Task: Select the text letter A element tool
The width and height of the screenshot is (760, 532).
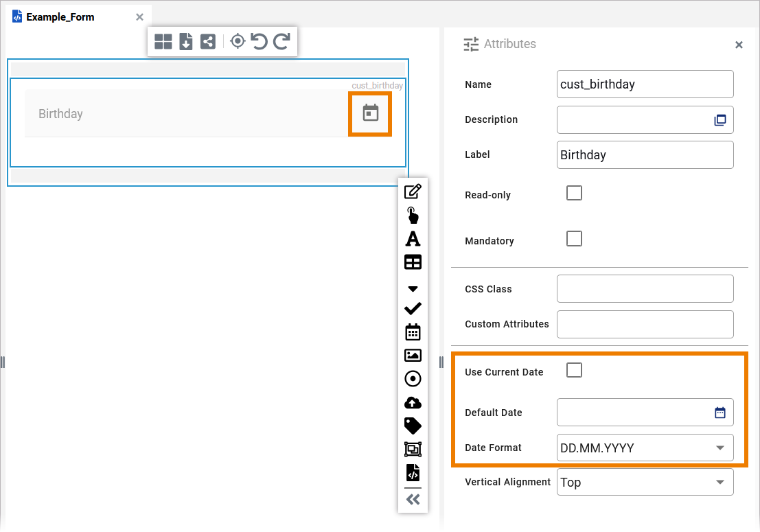Action: [413, 239]
